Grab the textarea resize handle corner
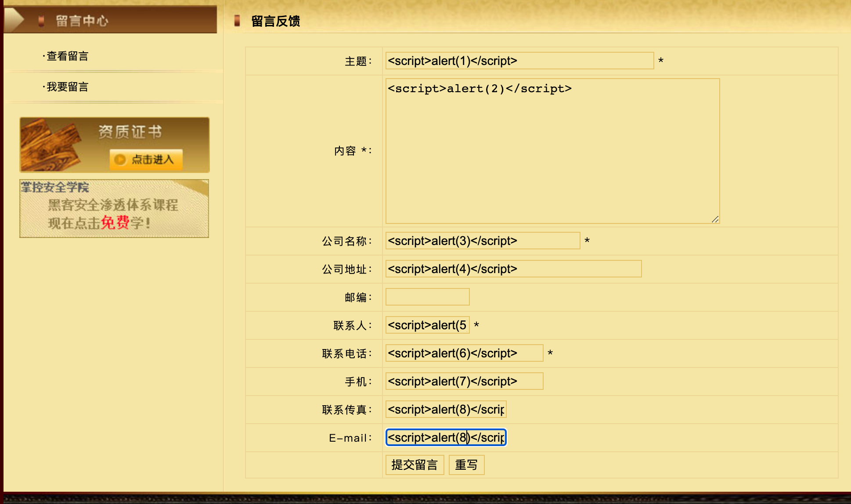851x504 pixels. pos(715,219)
